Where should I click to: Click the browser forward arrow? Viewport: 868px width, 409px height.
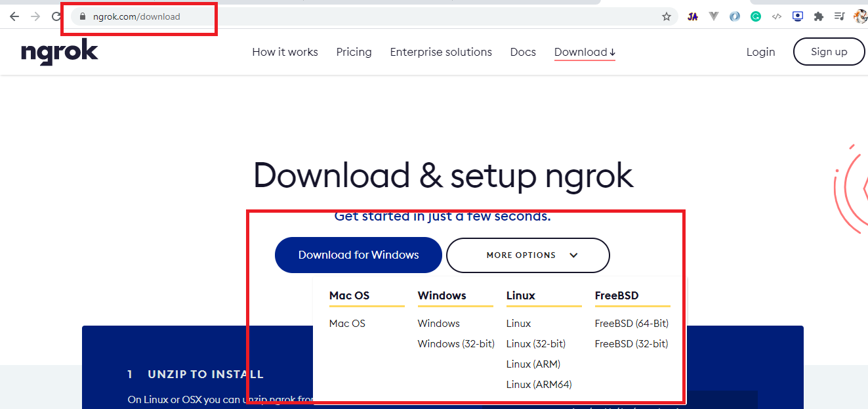(35, 16)
